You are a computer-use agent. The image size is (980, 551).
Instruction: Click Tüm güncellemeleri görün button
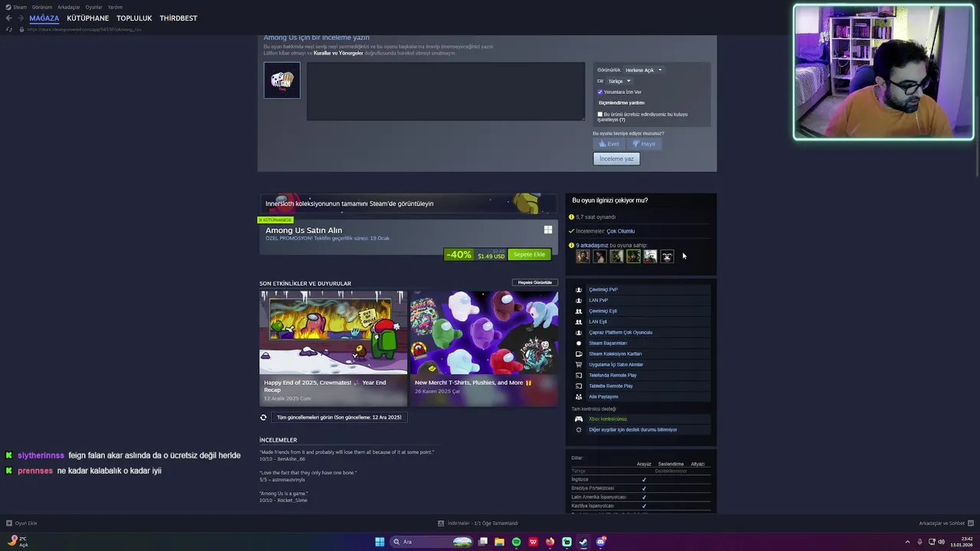pyautogui.click(x=339, y=418)
